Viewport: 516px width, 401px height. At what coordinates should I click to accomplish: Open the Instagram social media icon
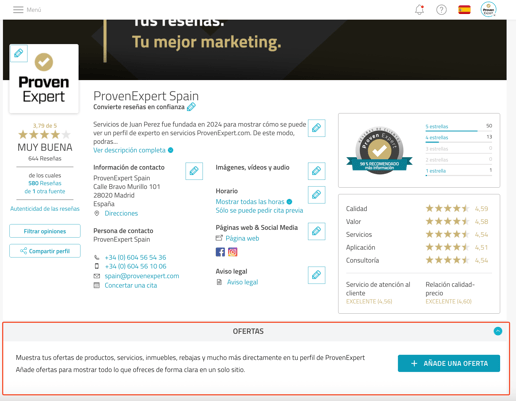(x=233, y=252)
